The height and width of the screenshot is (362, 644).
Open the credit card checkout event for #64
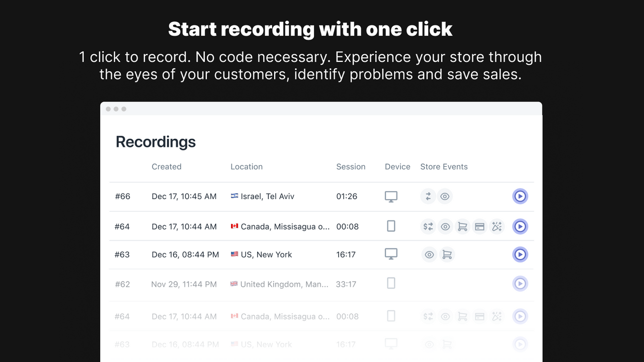pyautogui.click(x=479, y=226)
